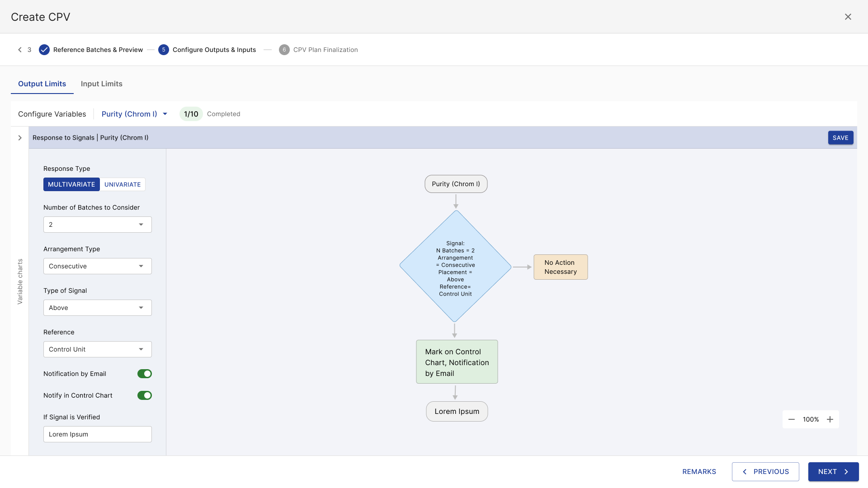The image size is (868, 488).
Task: Jump to step 6 CPV Plan Finalization
Action: [x=318, y=50]
